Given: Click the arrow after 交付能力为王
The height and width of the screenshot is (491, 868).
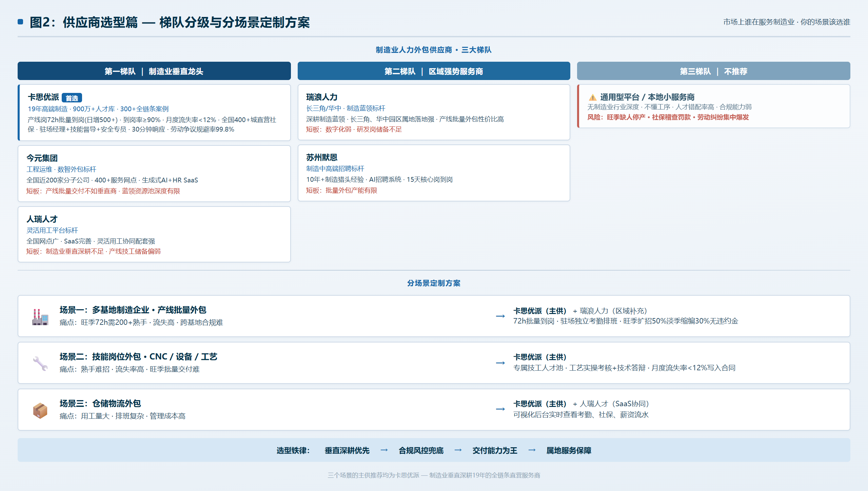Looking at the screenshot, I should click(x=532, y=450).
